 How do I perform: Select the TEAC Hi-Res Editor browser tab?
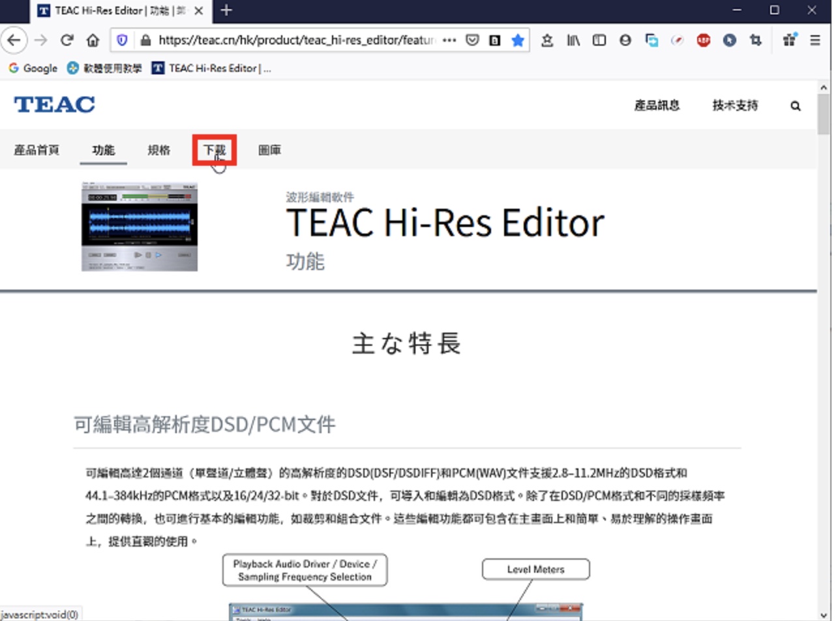click(x=121, y=10)
